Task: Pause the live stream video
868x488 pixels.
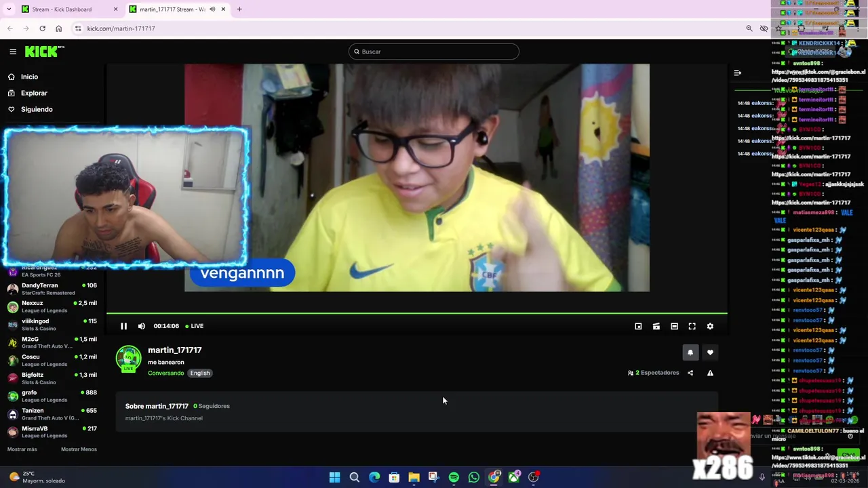Action: click(123, 326)
